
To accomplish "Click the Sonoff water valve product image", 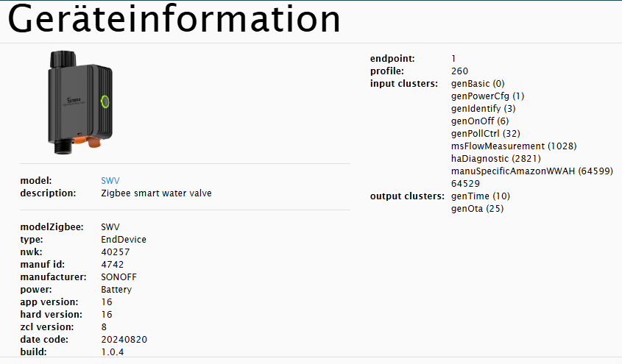I will tap(80, 101).
